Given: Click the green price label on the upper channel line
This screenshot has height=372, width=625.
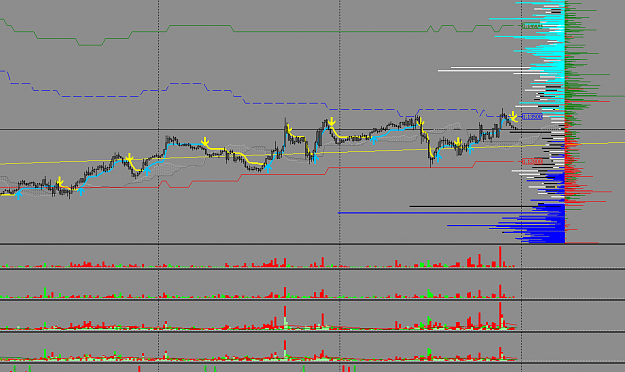Looking at the screenshot, I should pyautogui.click(x=532, y=26).
